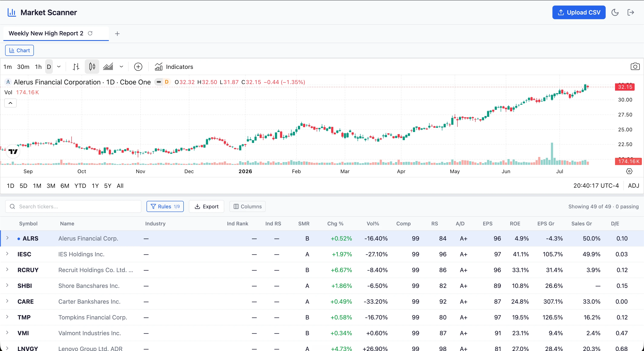Viewport: 644px width, 351px height.
Task: Click the orange D data status badge
Action: click(x=167, y=82)
